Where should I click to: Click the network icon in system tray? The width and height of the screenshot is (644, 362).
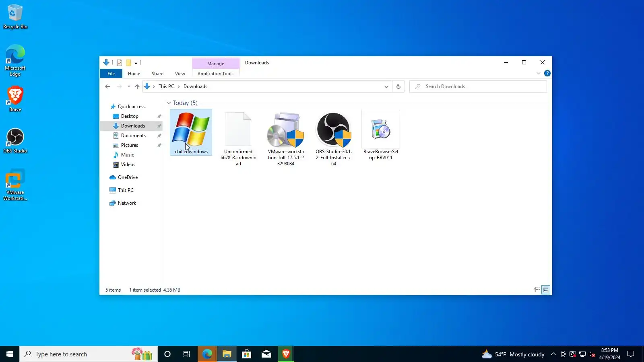coord(582,354)
